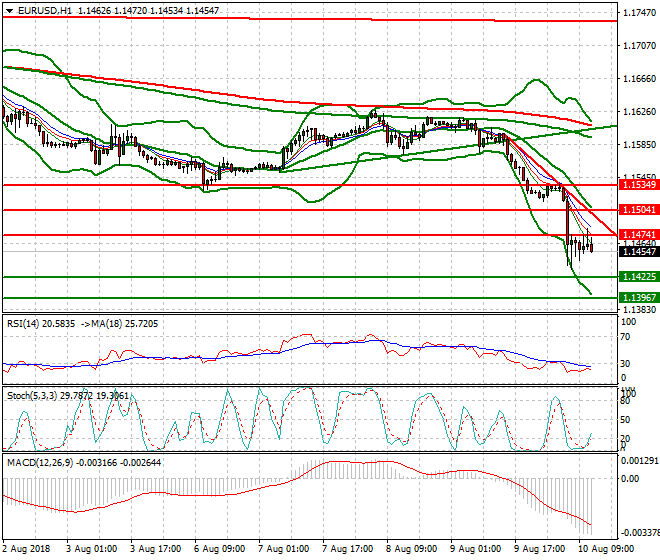Screen dimensions: 660x560
Task: Select the 10 Aug 09:00 time axis label
Action: point(606,549)
